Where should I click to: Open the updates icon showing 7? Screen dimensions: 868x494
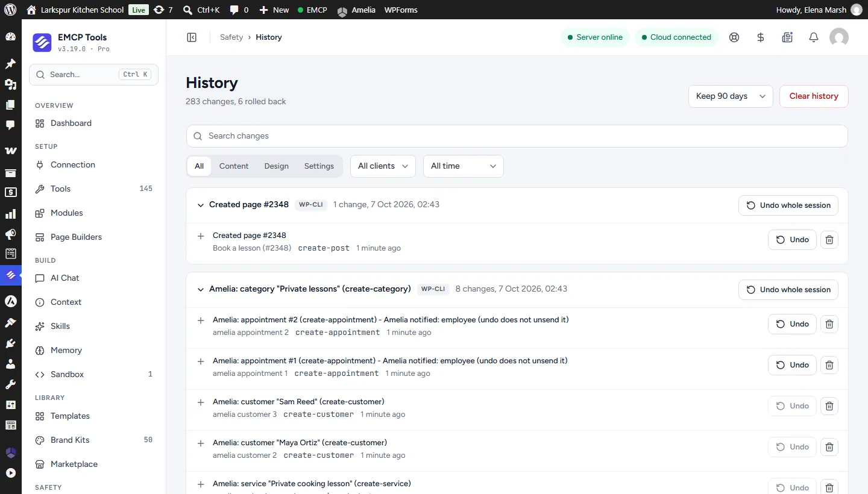point(163,10)
